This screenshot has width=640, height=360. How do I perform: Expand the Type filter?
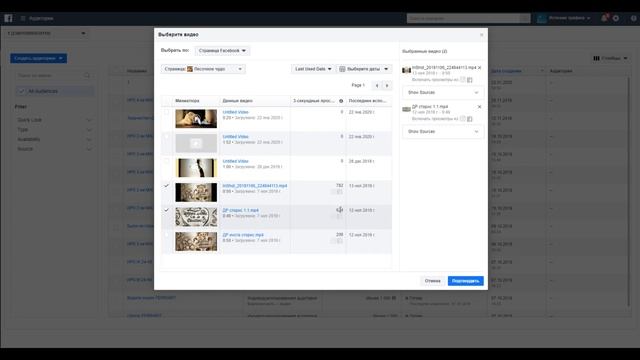pos(54,129)
